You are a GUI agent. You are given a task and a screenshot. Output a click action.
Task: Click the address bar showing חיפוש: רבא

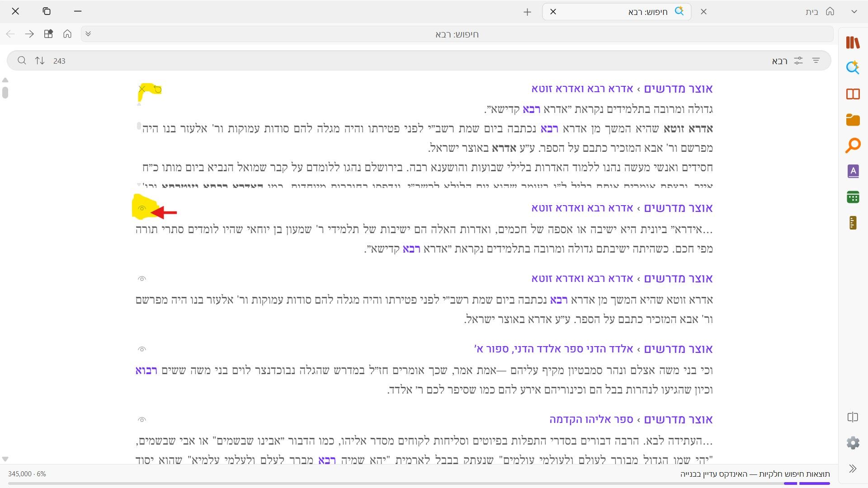tap(457, 34)
